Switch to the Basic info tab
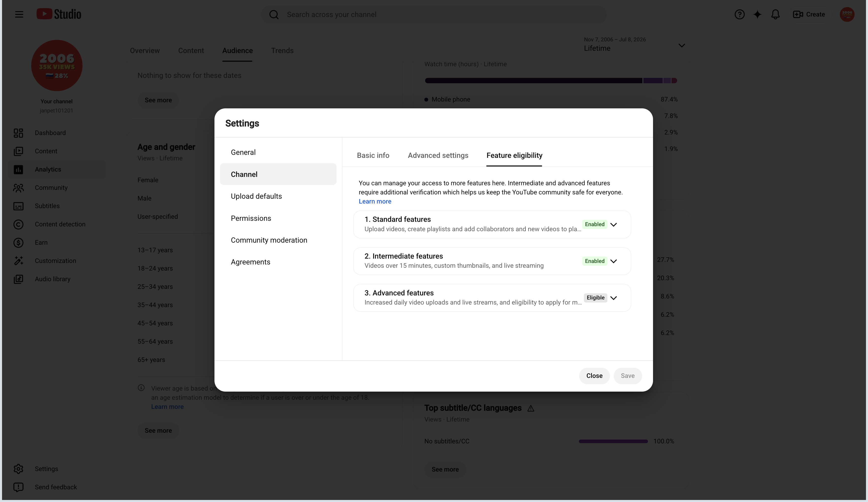This screenshot has height=502, width=868. [373, 155]
